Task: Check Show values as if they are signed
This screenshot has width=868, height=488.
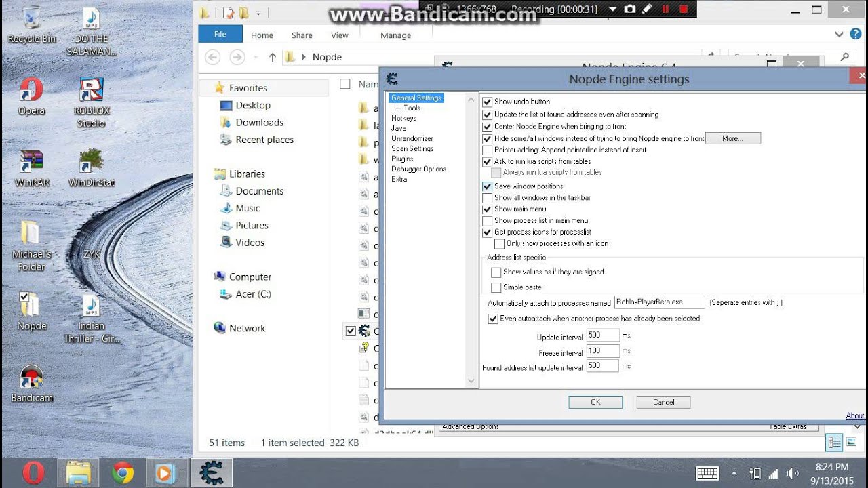Action: pyautogui.click(x=496, y=272)
